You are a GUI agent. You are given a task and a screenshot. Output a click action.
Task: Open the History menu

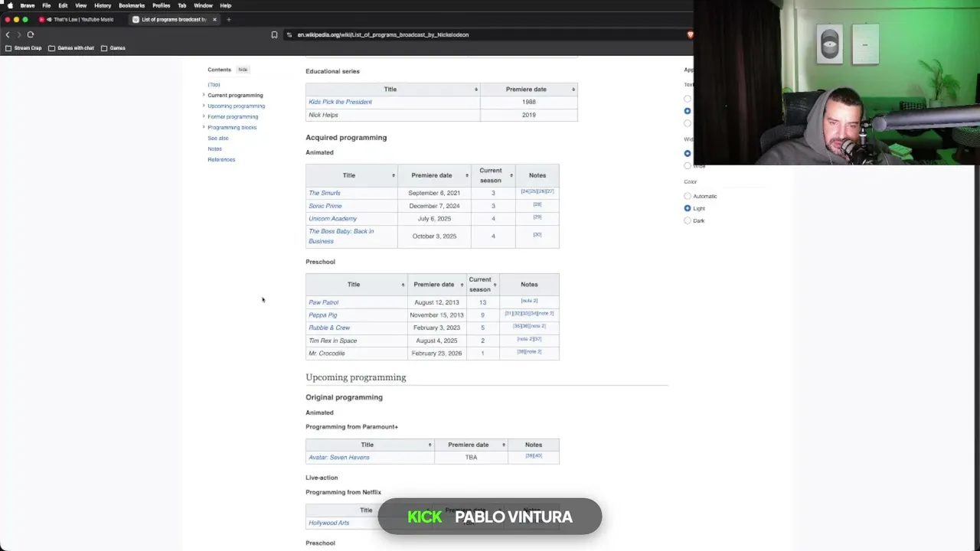coord(103,5)
